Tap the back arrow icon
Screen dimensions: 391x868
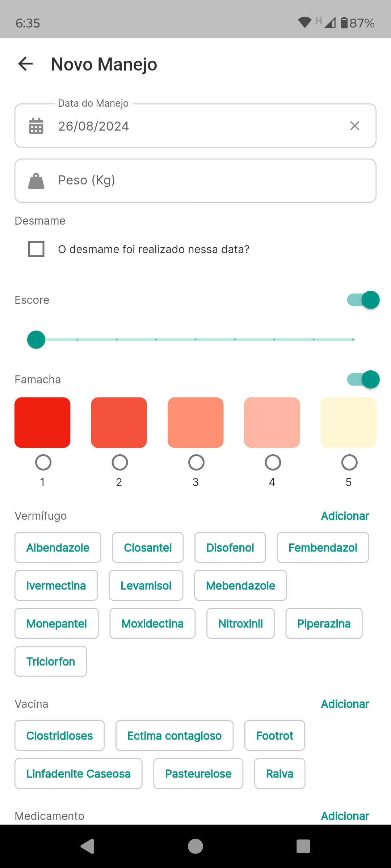(x=26, y=64)
